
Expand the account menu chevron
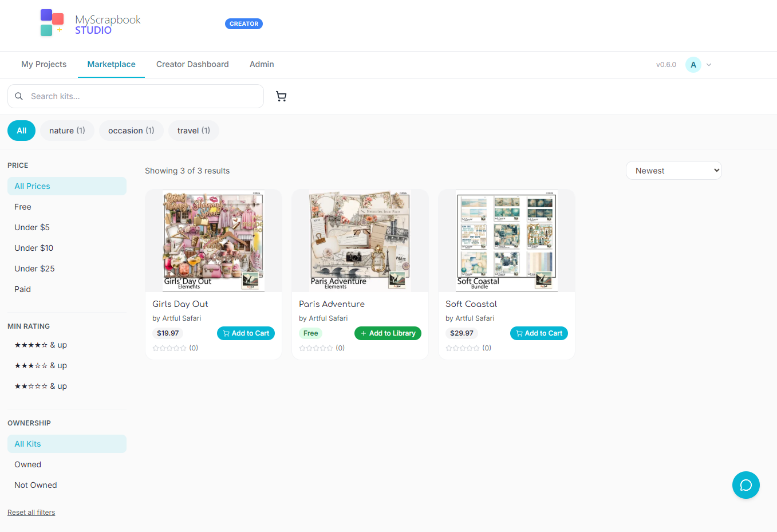coord(709,64)
